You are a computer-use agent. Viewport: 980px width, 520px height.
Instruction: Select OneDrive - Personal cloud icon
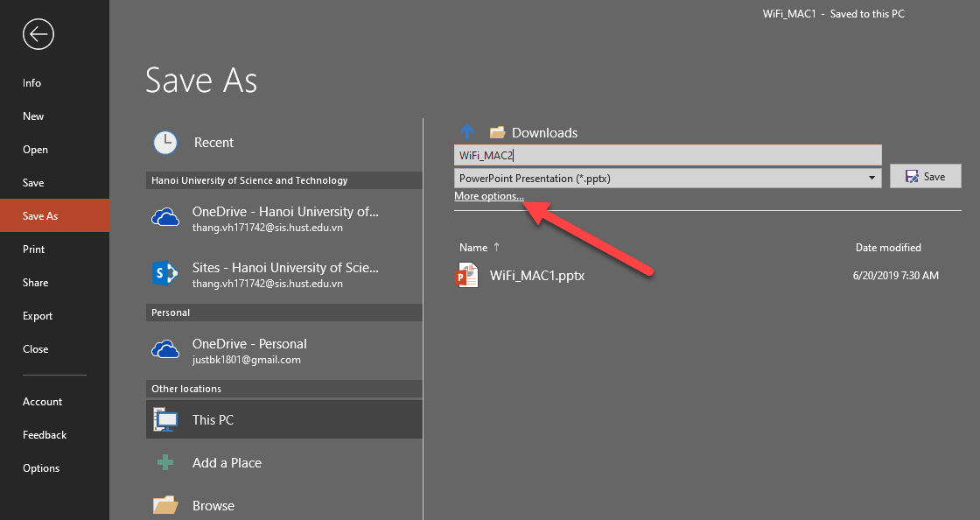(x=165, y=349)
